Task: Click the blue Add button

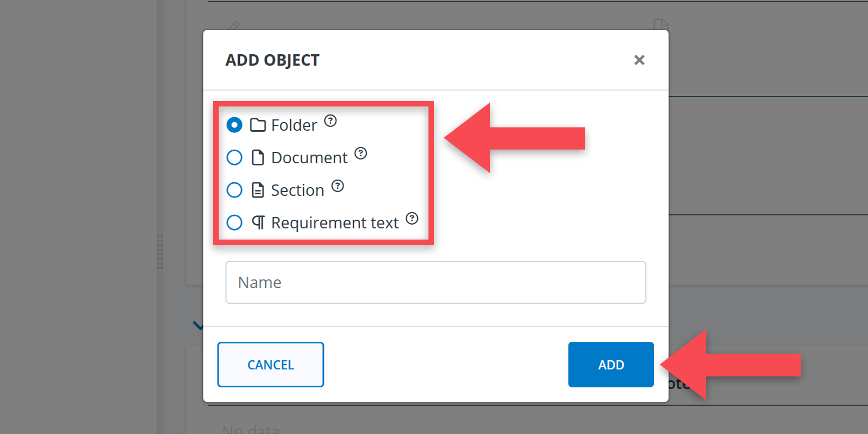Action: [611, 365]
